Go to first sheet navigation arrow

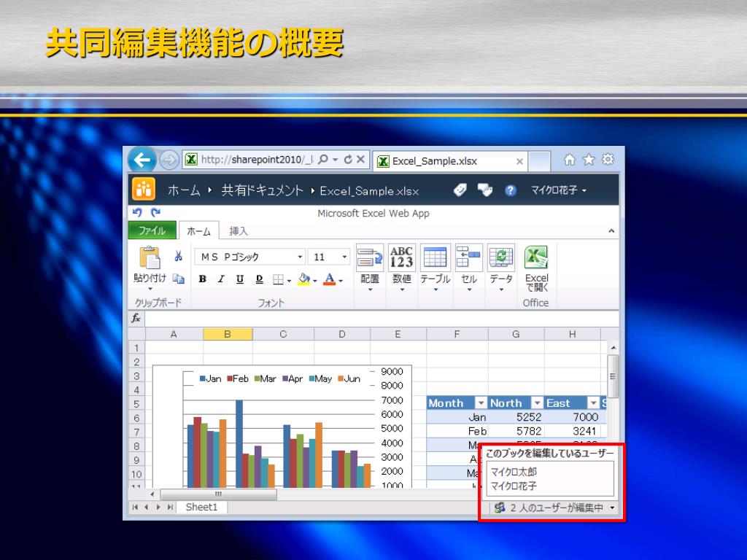pyautogui.click(x=135, y=507)
